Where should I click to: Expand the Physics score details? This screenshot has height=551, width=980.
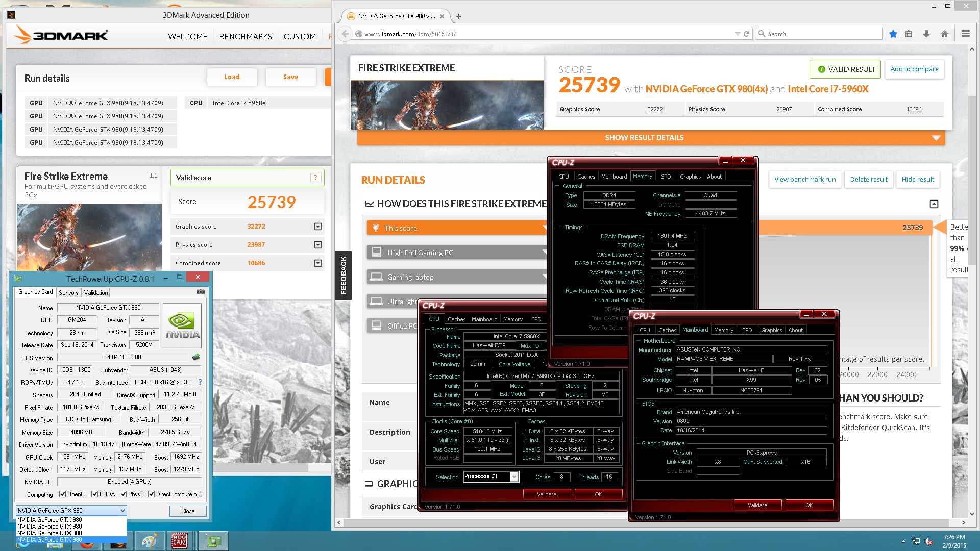point(317,245)
